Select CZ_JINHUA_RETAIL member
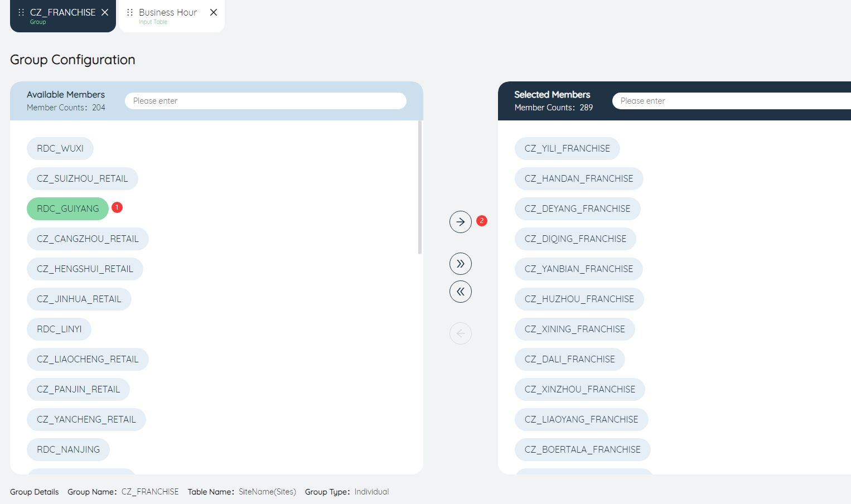Viewport: 851px width, 504px height. coord(79,299)
